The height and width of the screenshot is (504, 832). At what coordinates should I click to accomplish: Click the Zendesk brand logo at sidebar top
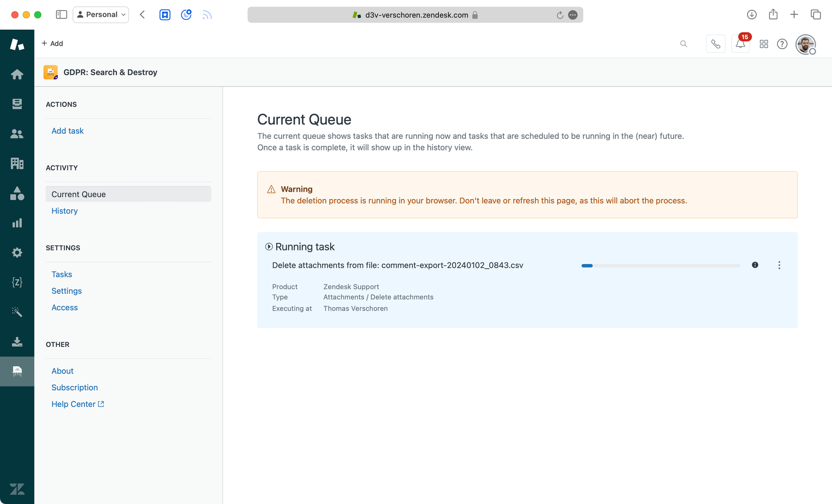pos(17,44)
